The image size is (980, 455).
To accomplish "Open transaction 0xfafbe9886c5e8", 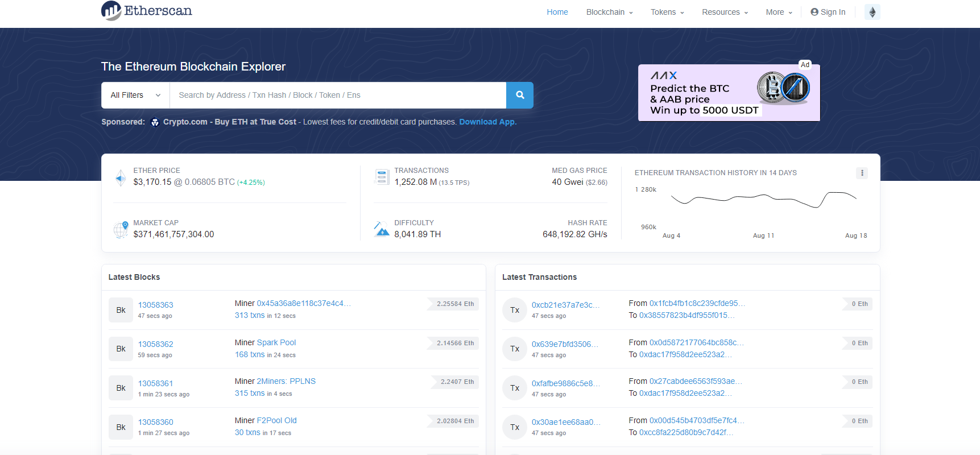I will click(x=566, y=383).
